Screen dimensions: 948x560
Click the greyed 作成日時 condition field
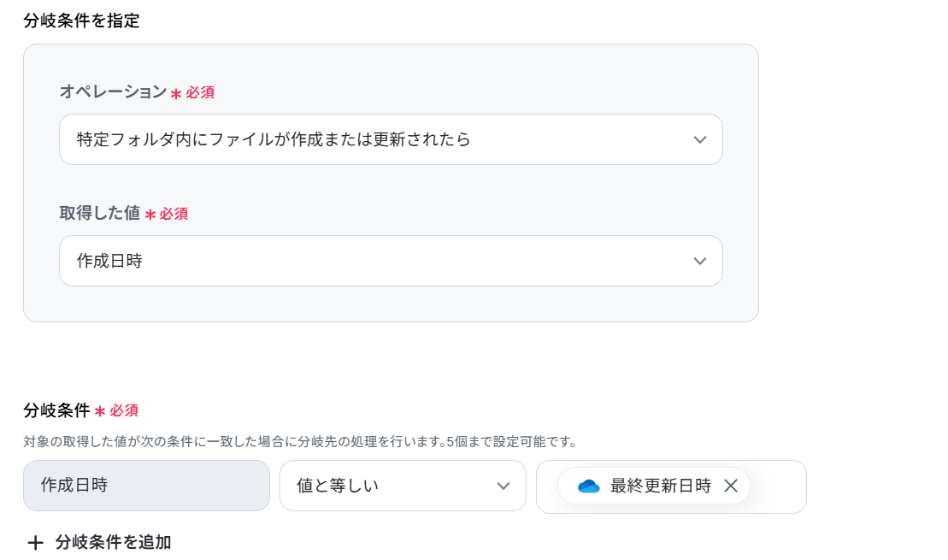146,486
